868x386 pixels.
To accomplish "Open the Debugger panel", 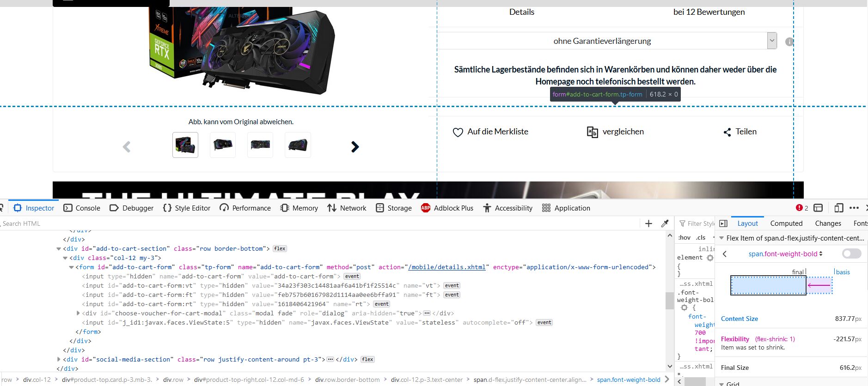I will (132, 208).
